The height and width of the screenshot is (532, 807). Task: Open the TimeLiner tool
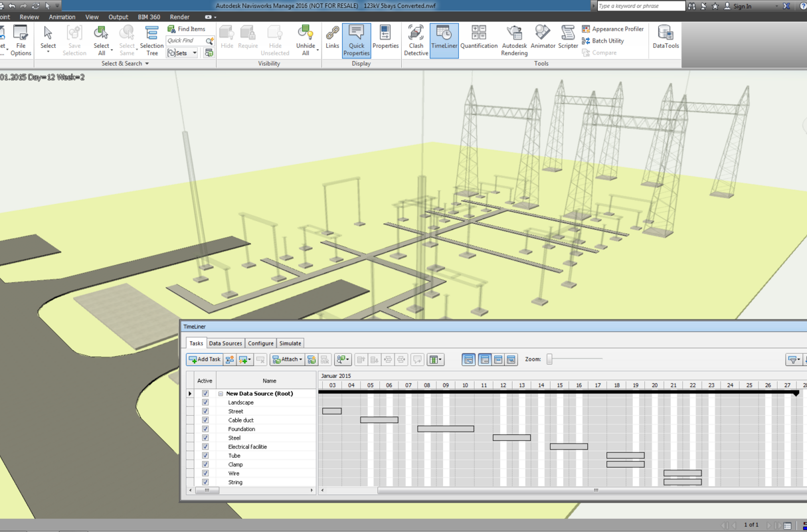[444, 39]
